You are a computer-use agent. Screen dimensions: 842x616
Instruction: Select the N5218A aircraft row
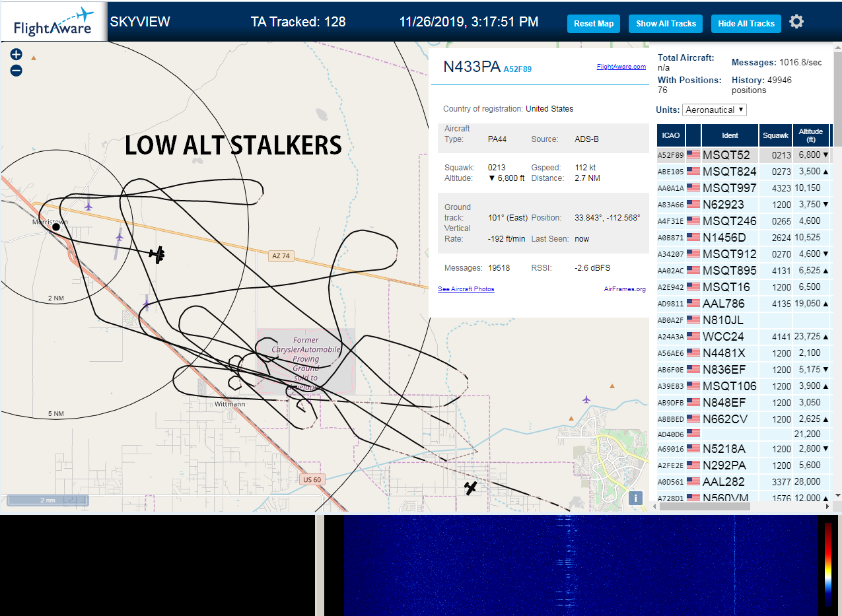743,449
